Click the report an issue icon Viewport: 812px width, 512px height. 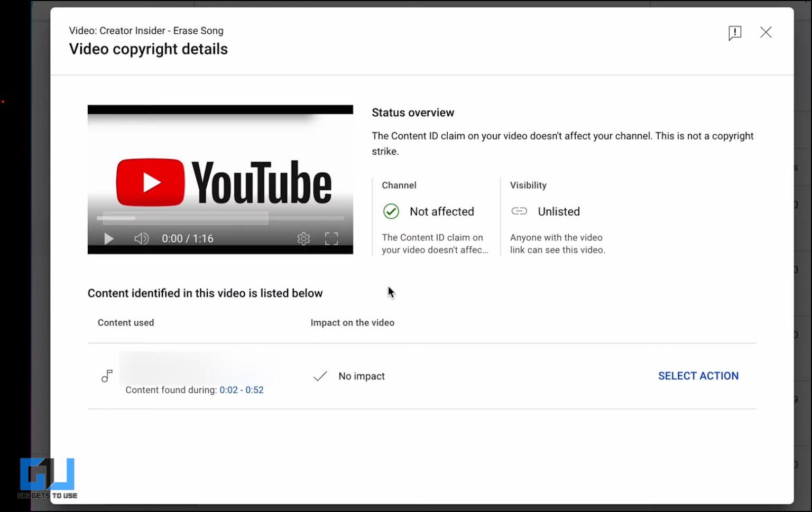(x=735, y=32)
